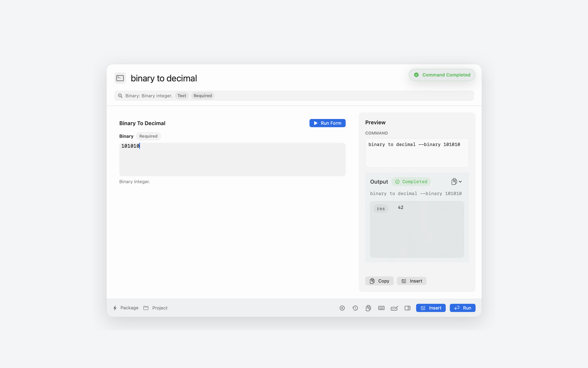Click the command preview text box

[x=417, y=153]
